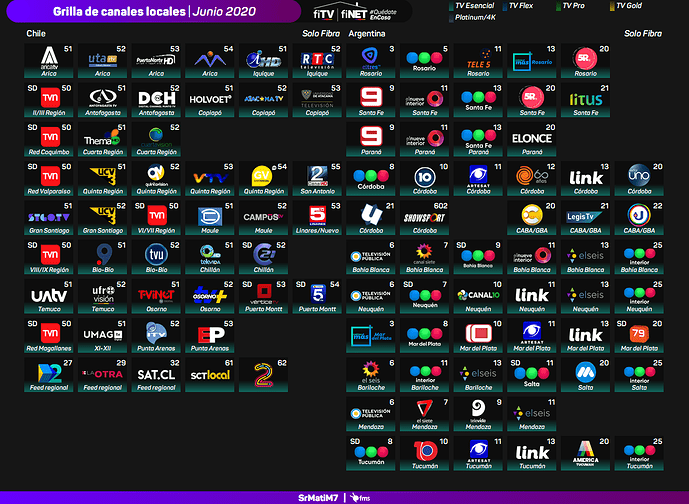Click the TV Pro green legend swatch
Viewport: 689px width, 504px height.
tap(558, 6)
